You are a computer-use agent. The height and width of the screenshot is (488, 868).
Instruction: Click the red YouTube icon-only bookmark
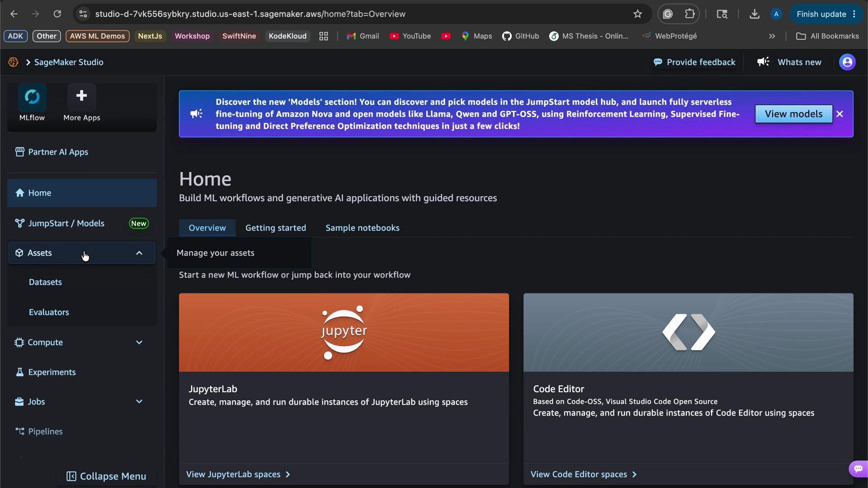pyautogui.click(x=446, y=36)
